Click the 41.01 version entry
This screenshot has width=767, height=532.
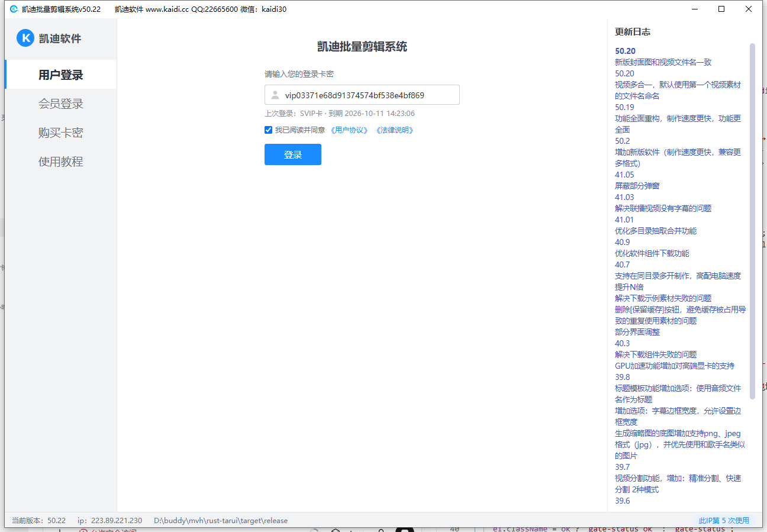pos(624,220)
